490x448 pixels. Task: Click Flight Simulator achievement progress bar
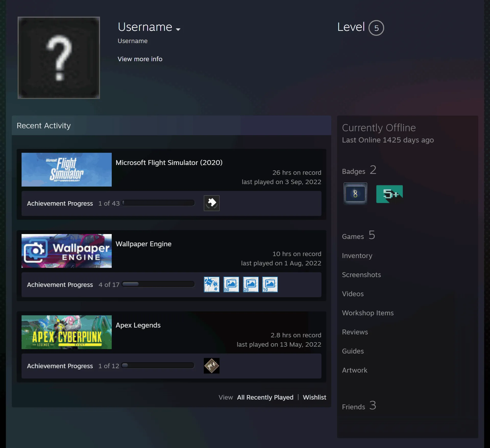158,203
